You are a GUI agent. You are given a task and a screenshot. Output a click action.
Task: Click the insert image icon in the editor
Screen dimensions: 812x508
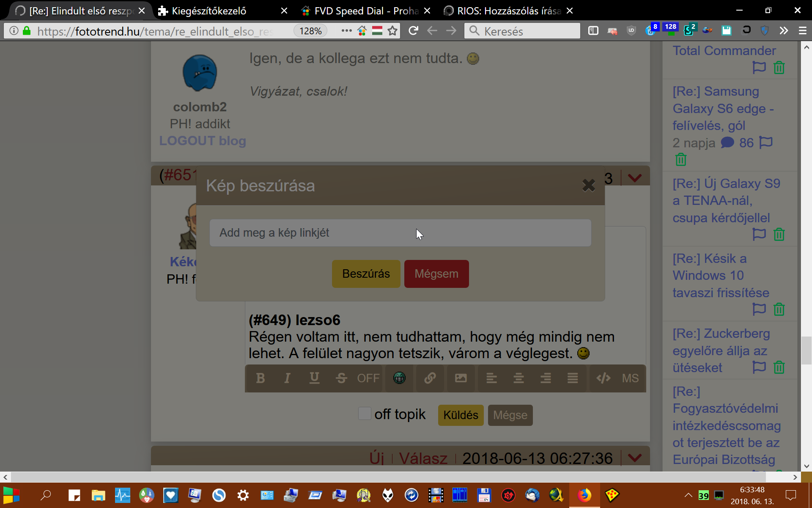click(x=461, y=378)
